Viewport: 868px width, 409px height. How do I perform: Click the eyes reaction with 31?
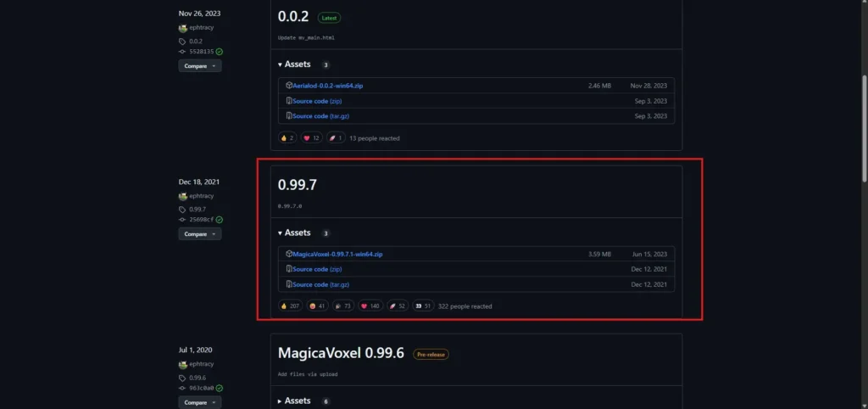[x=423, y=305]
